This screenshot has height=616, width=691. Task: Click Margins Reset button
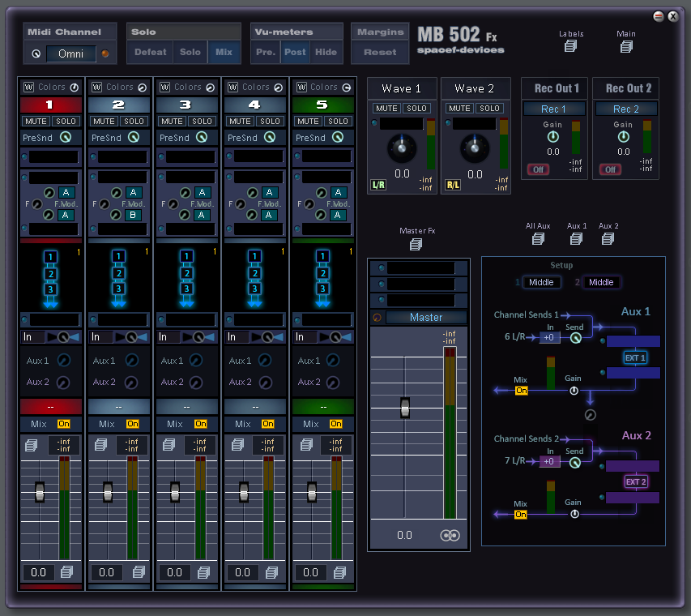(x=380, y=52)
